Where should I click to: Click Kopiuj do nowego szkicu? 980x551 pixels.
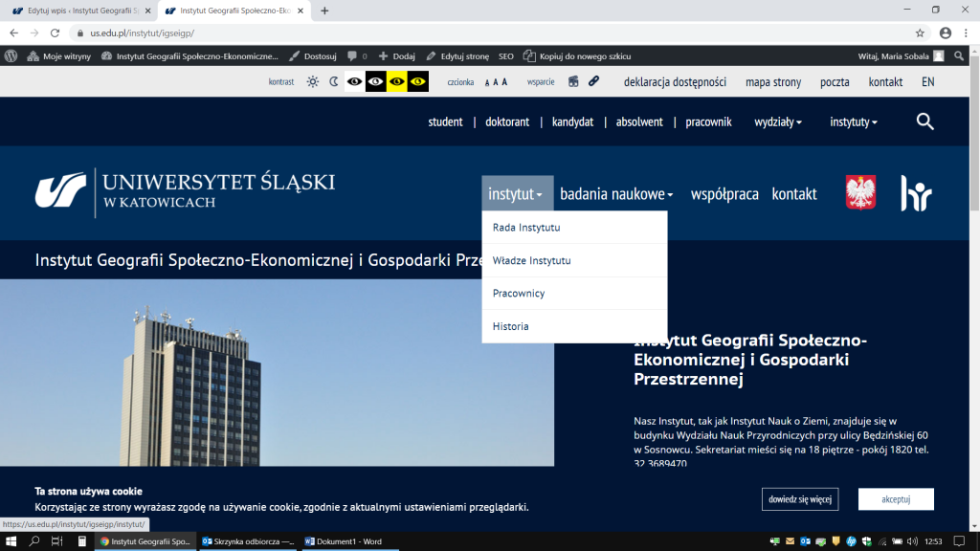pos(577,56)
